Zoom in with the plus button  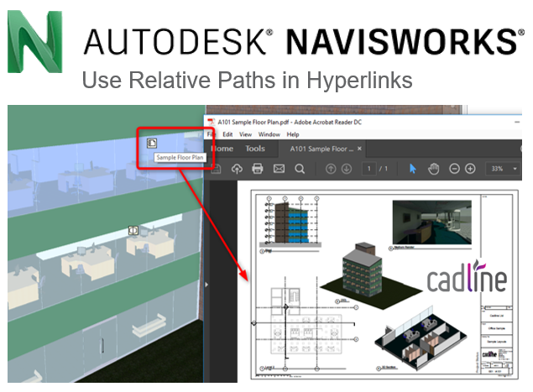470,169
